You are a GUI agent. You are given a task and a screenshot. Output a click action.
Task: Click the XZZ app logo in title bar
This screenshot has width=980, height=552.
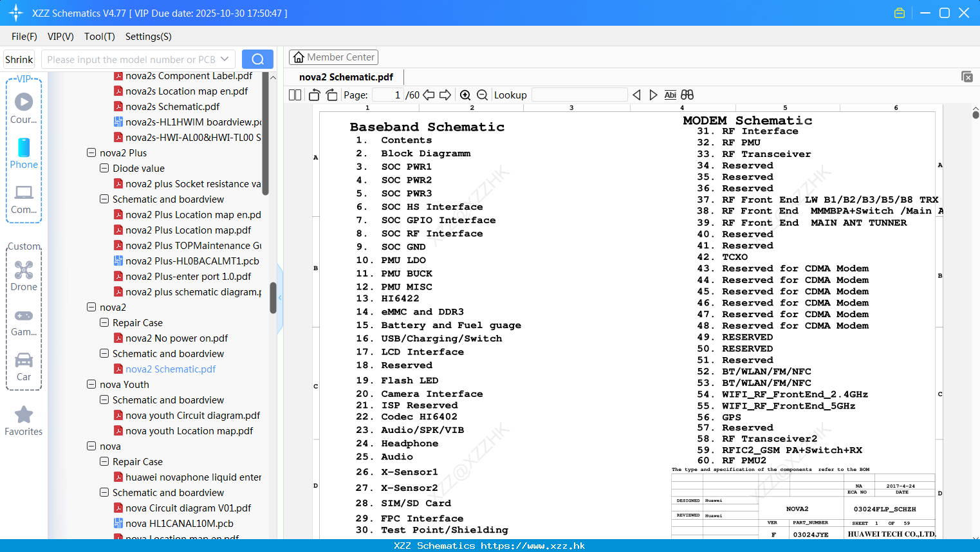click(16, 13)
